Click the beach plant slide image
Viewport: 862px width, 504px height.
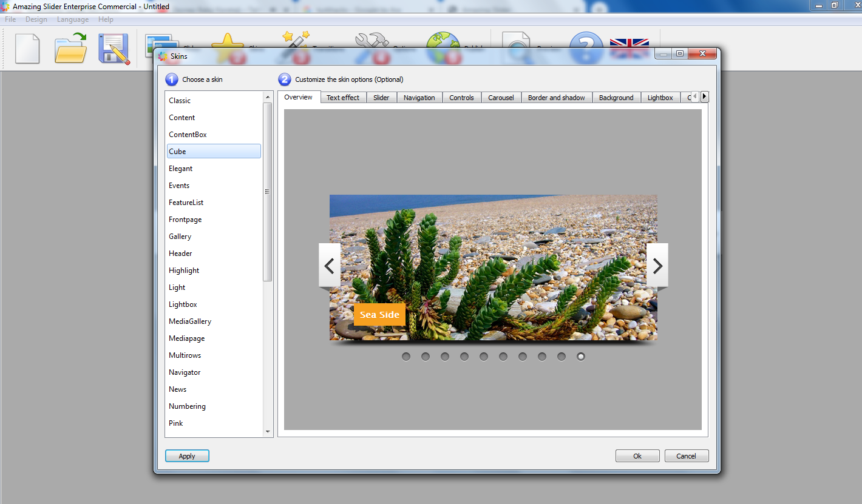(x=494, y=267)
